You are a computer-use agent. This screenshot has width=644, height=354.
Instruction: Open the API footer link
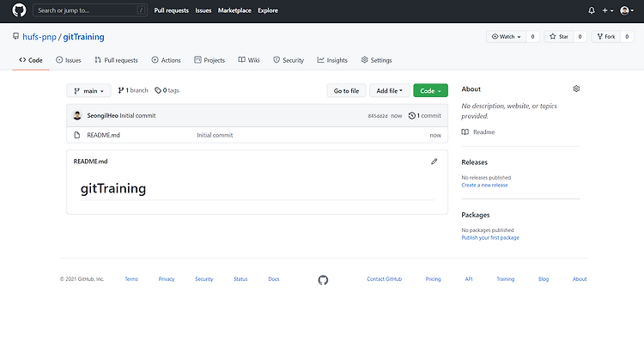pos(469,278)
